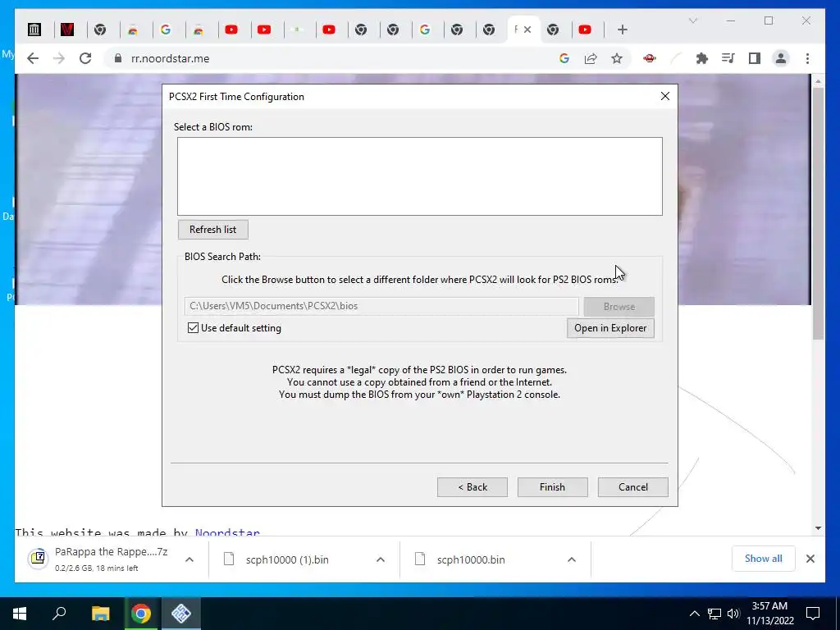This screenshot has width=840, height=630.
Task: Click Finish to complete configuration
Action: [552, 487]
